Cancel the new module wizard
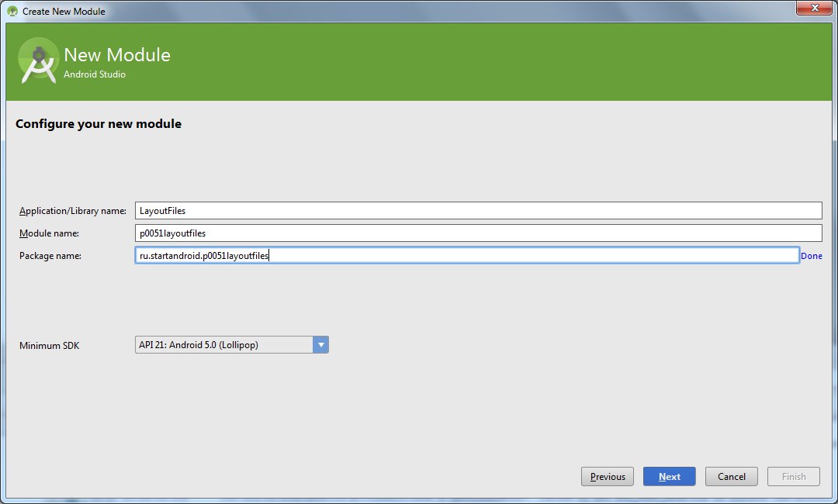Viewport: 838px width, 504px height. coord(731,476)
